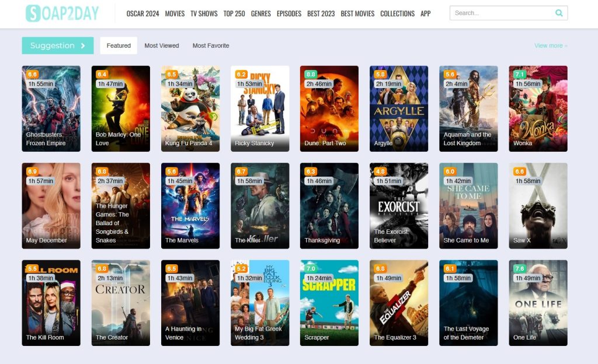Open Ghostbusters: Frozen Empire poster
The width and height of the screenshot is (598, 364).
click(51, 108)
